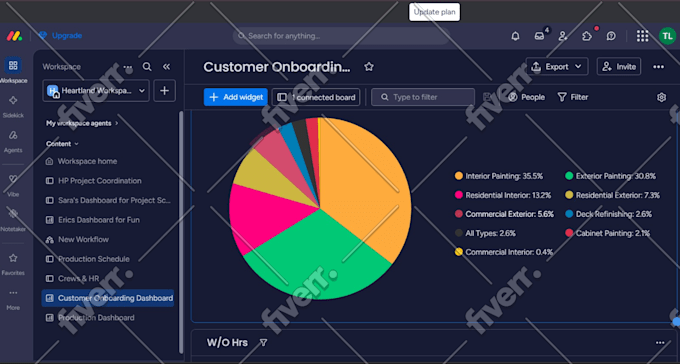
Task: Add new item with plus button
Action: (x=164, y=91)
